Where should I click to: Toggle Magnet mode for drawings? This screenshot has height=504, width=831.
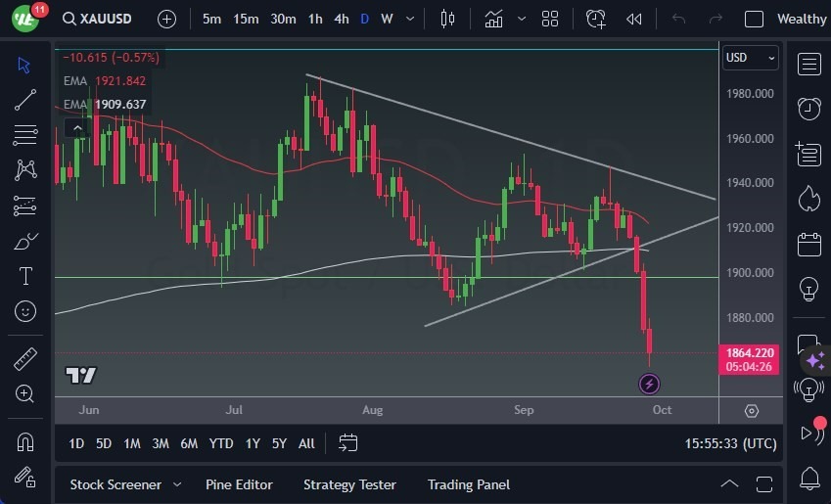(x=25, y=441)
